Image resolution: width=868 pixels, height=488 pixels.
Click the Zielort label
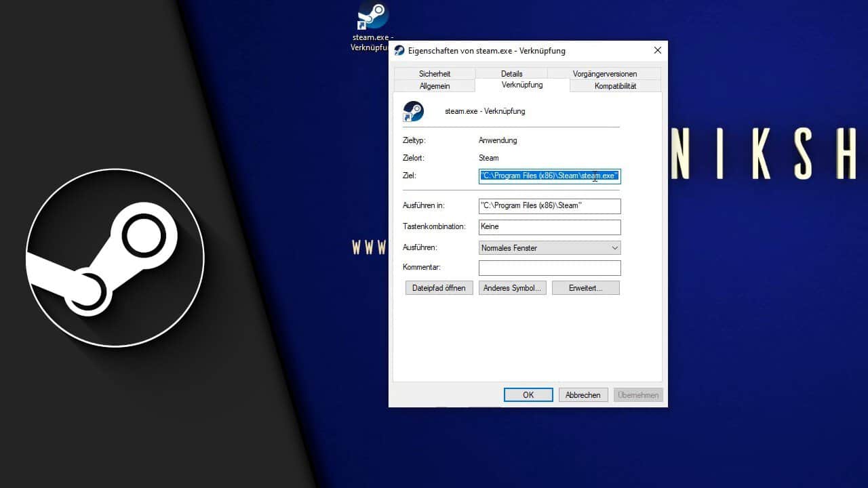point(413,158)
